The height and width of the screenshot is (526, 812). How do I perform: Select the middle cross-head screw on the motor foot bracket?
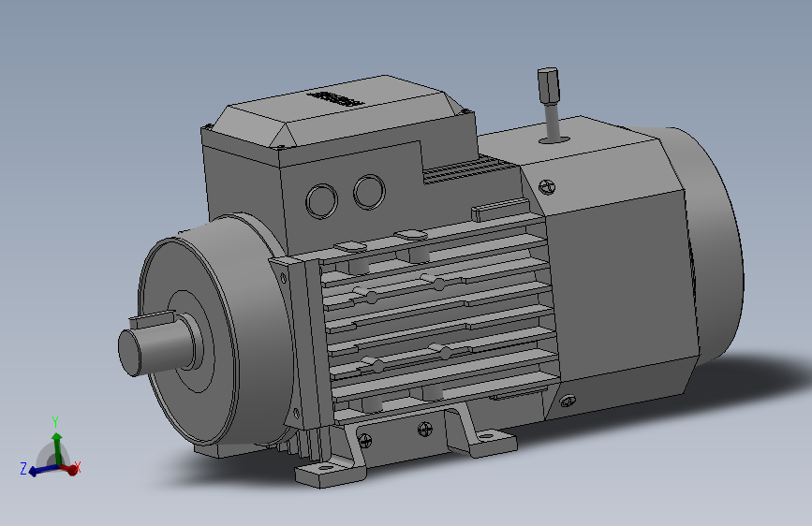tap(424, 429)
